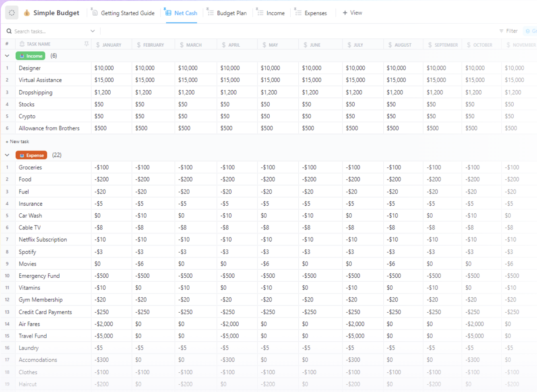Open the Budget Plan tab
This screenshot has width=537, height=392.
227,13
